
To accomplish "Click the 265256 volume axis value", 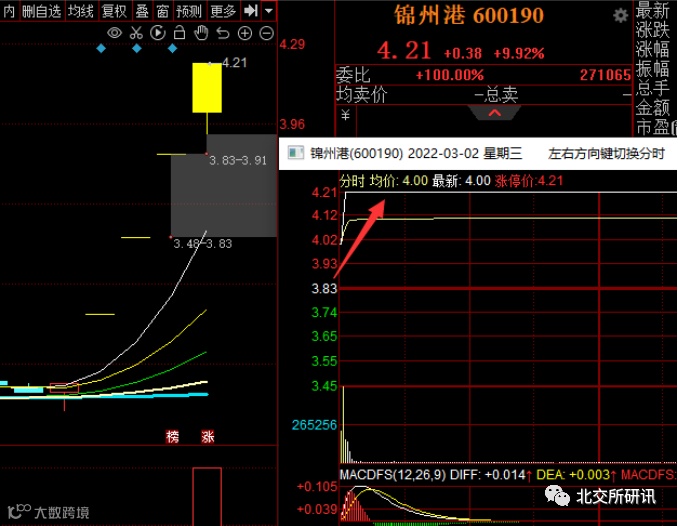I will coord(314,425).
